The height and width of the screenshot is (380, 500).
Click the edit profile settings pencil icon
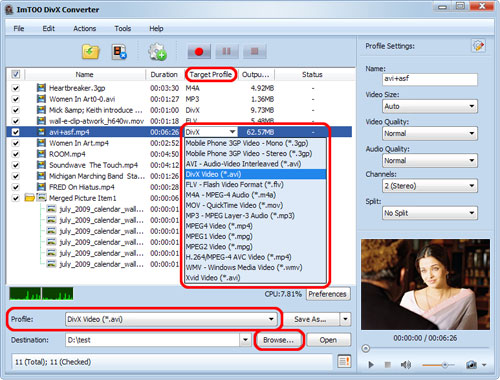tap(478, 46)
